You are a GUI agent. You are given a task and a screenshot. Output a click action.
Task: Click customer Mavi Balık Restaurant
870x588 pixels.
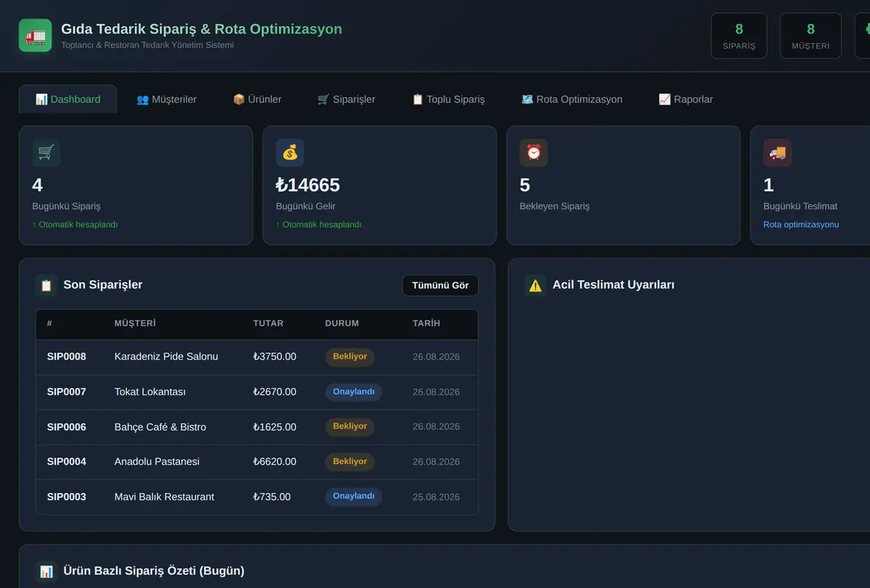(165, 497)
